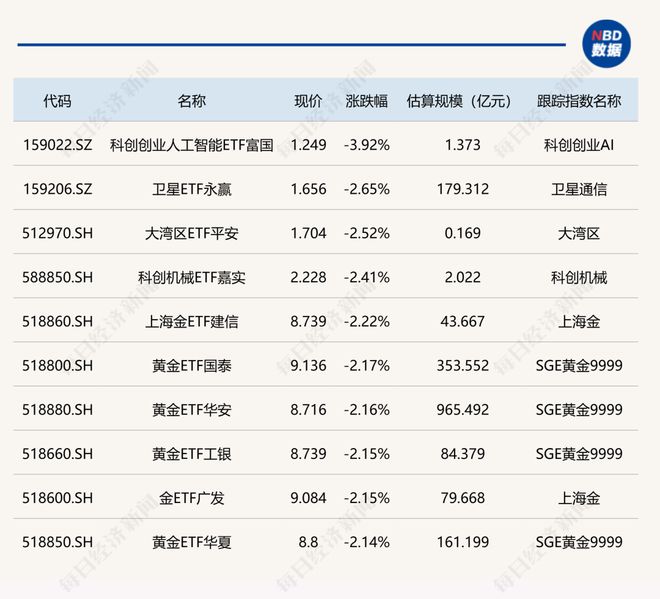Click the -2.65% change value
This screenshot has height=599, width=660.
click(367, 189)
